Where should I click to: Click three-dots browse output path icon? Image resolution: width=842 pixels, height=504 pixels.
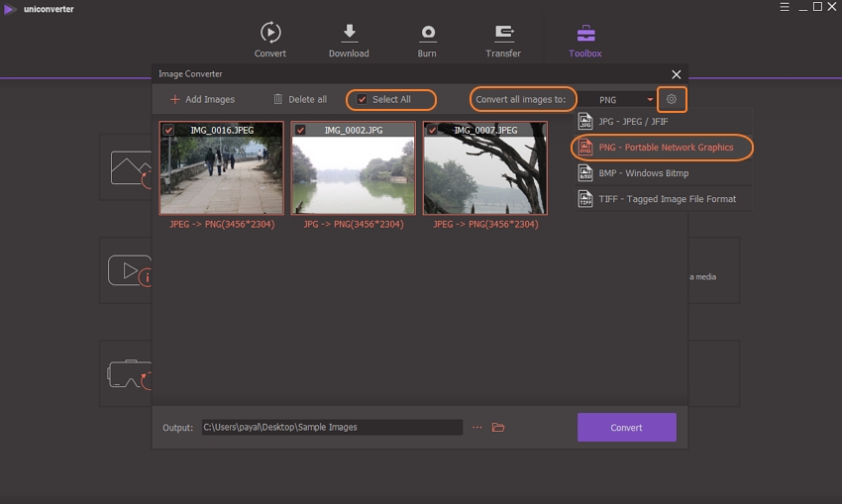[476, 427]
